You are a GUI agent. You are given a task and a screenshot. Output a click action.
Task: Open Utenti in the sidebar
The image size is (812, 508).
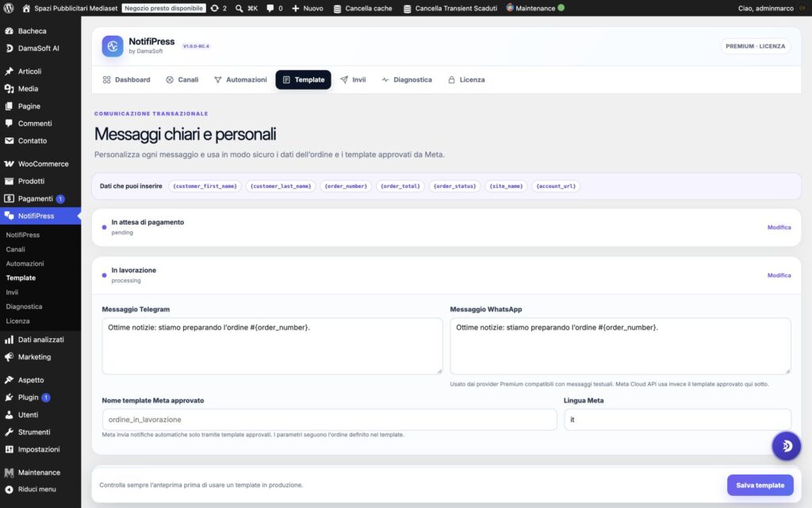pyautogui.click(x=28, y=414)
